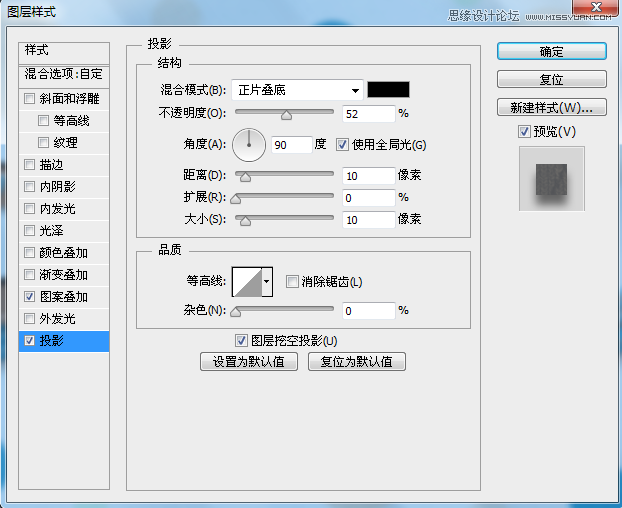Viewport: 622px width, 508px height.
Task: Click the 不透明度 slider handle
Action: (x=286, y=115)
